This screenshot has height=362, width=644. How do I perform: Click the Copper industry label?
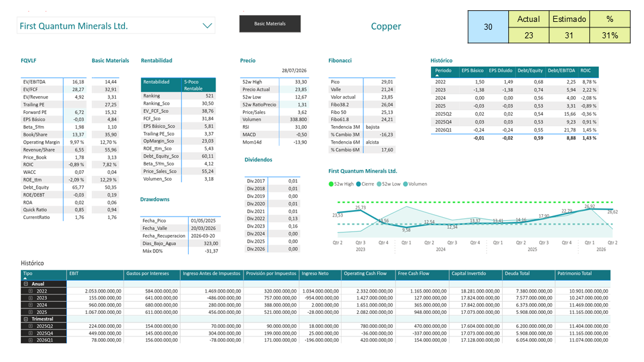(x=386, y=26)
